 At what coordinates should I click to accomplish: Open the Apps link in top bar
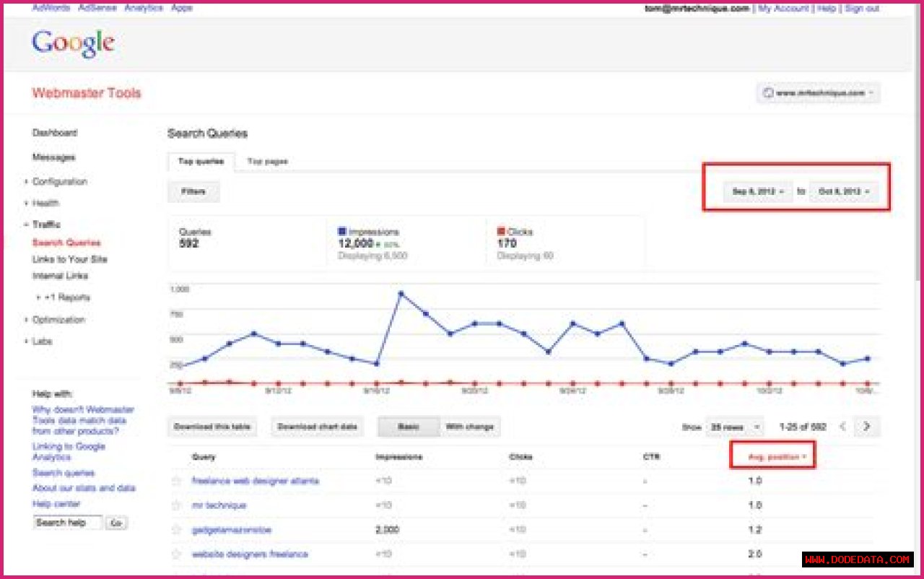point(182,7)
